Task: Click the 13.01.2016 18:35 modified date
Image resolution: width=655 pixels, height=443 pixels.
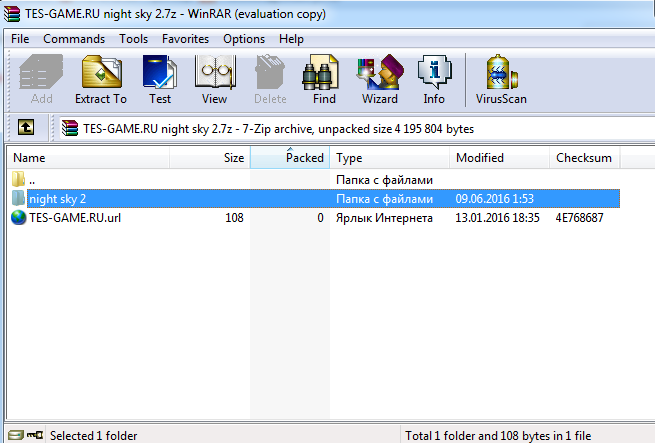Action: tap(497, 218)
